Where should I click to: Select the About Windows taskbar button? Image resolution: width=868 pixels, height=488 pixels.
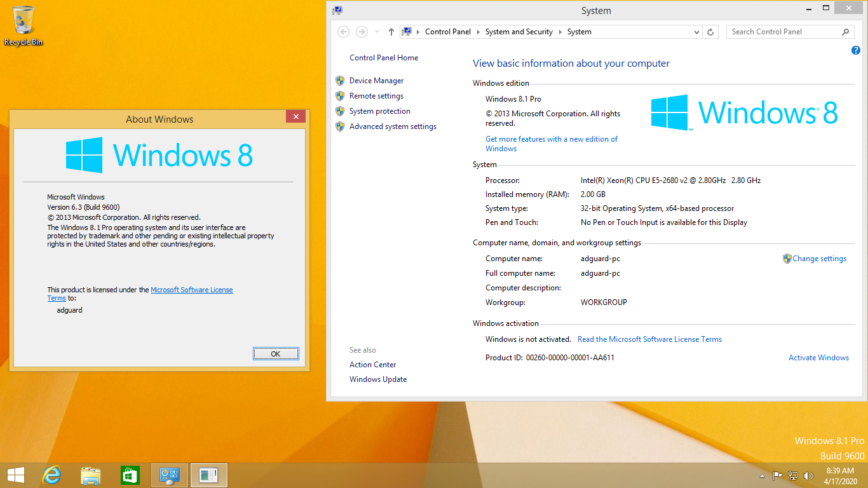208,475
